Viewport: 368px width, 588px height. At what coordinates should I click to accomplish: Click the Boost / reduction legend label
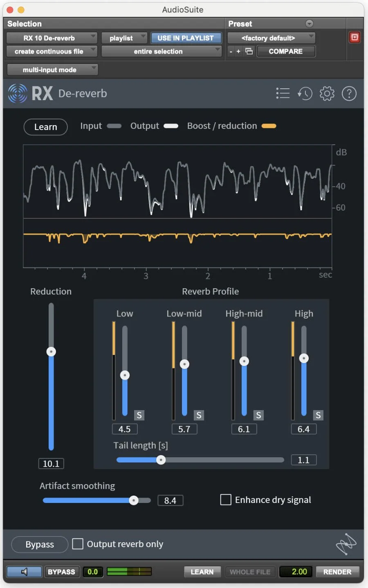point(222,126)
